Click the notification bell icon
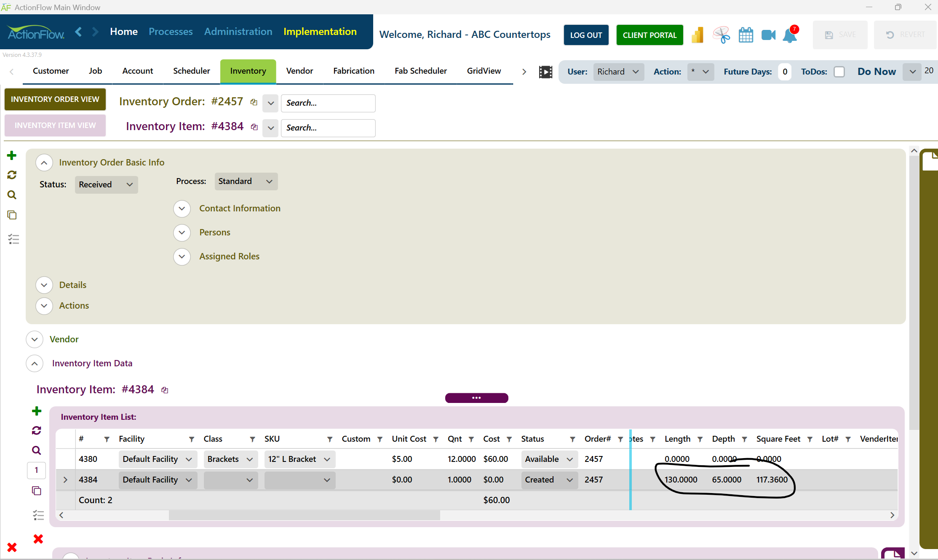 [790, 35]
